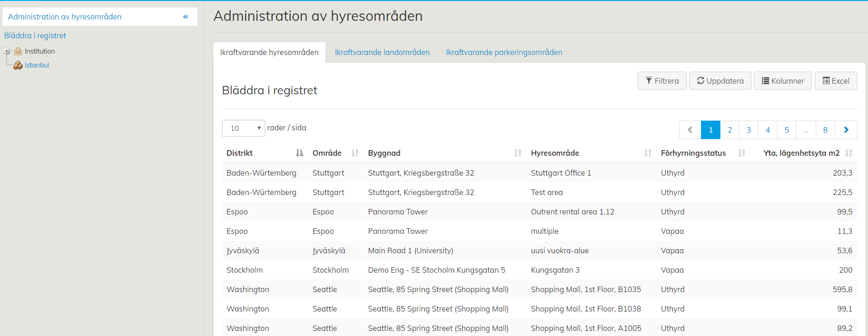
Task: Jump to page 8
Action: point(825,130)
